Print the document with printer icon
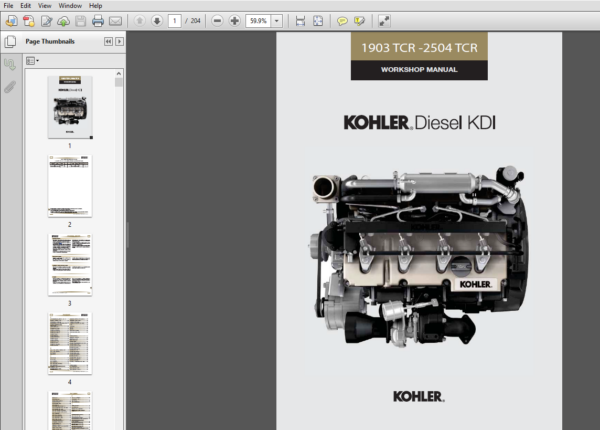This screenshot has width=600, height=430. [98, 21]
